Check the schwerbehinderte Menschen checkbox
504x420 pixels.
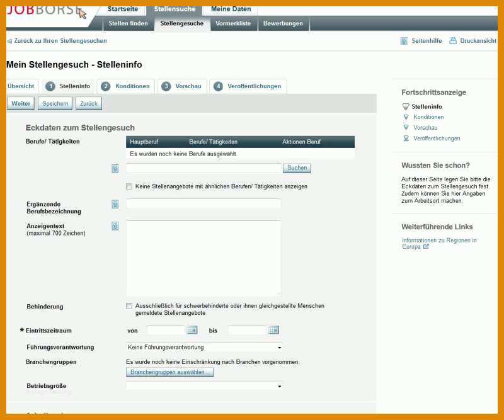pyautogui.click(x=129, y=306)
